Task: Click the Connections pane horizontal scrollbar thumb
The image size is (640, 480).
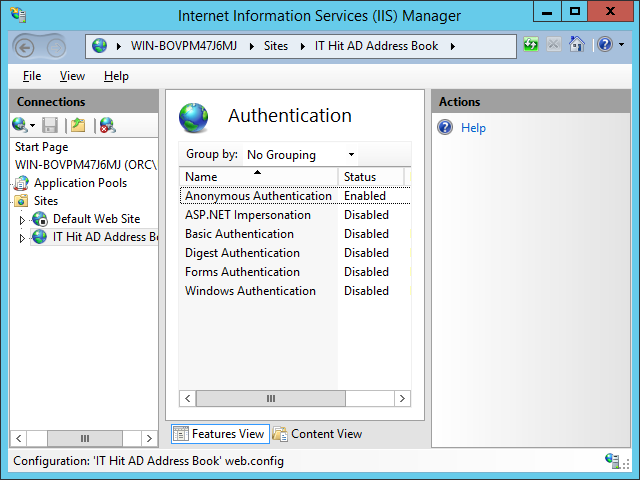Action: [85, 438]
